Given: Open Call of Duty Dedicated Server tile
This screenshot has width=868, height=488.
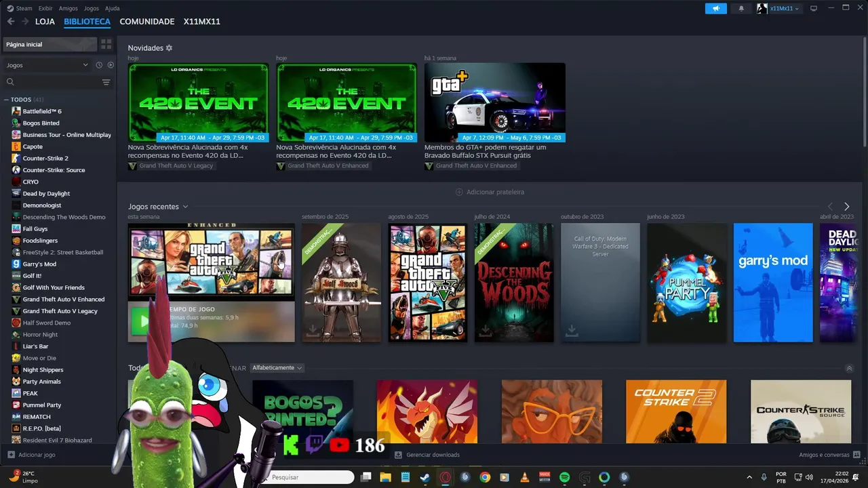Looking at the screenshot, I should click(600, 283).
